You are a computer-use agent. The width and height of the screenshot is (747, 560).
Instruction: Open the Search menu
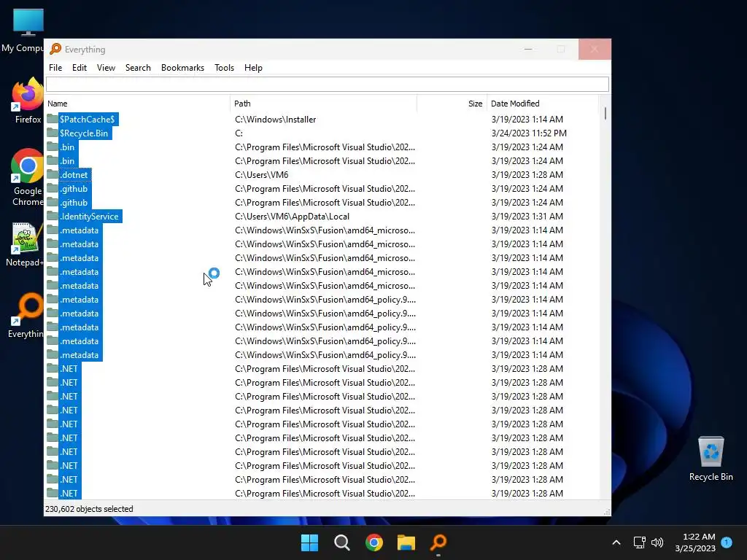tap(138, 68)
